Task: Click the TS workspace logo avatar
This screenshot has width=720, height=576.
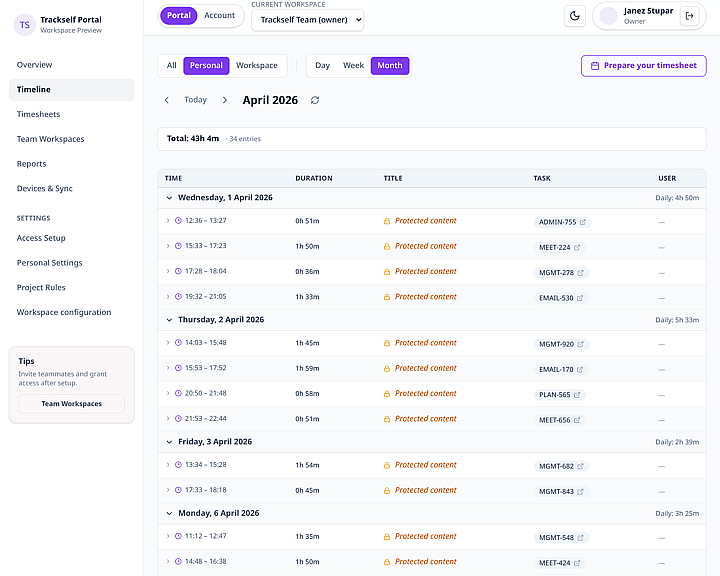Action: [x=24, y=25]
